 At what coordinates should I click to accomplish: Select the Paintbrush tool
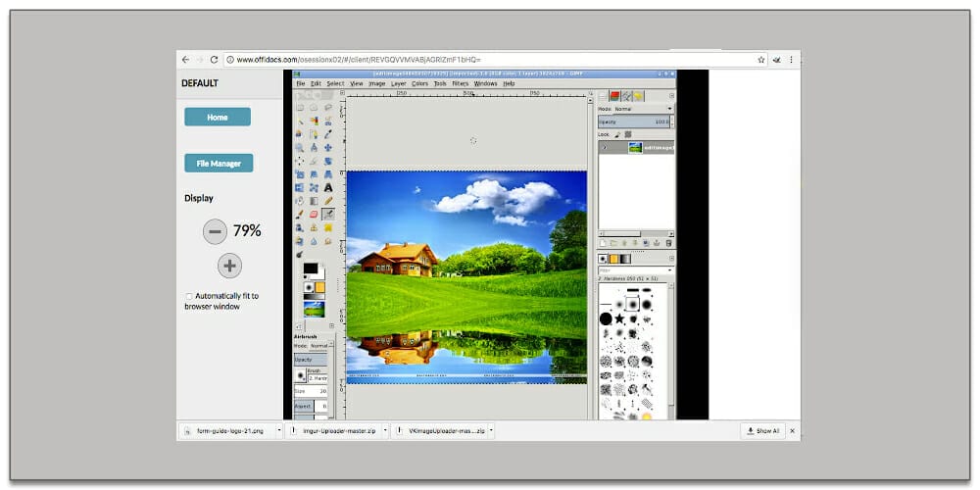click(299, 215)
